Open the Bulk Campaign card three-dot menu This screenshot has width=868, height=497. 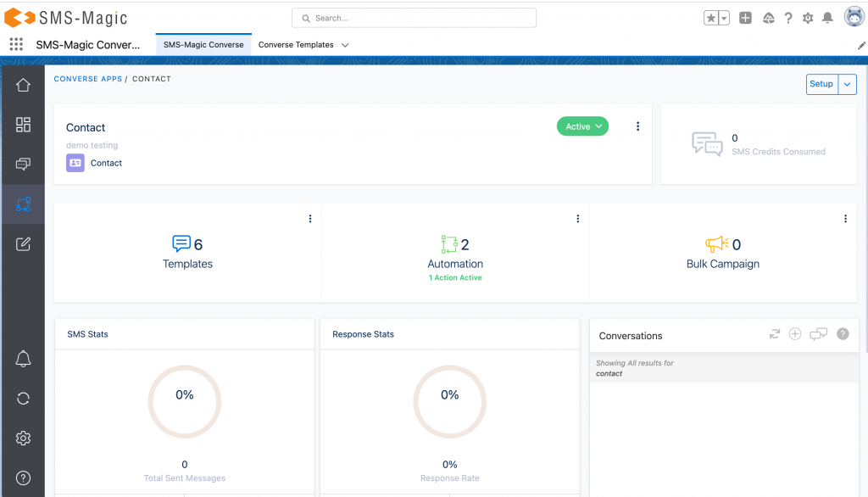845,219
